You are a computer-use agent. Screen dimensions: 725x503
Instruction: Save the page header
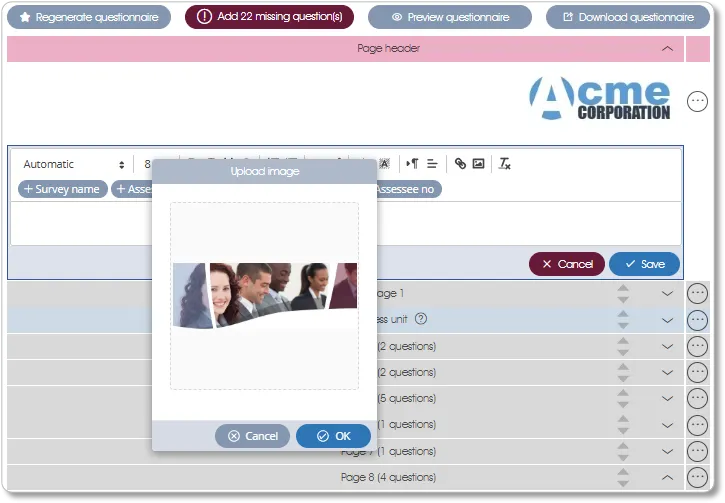pyautogui.click(x=645, y=264)
